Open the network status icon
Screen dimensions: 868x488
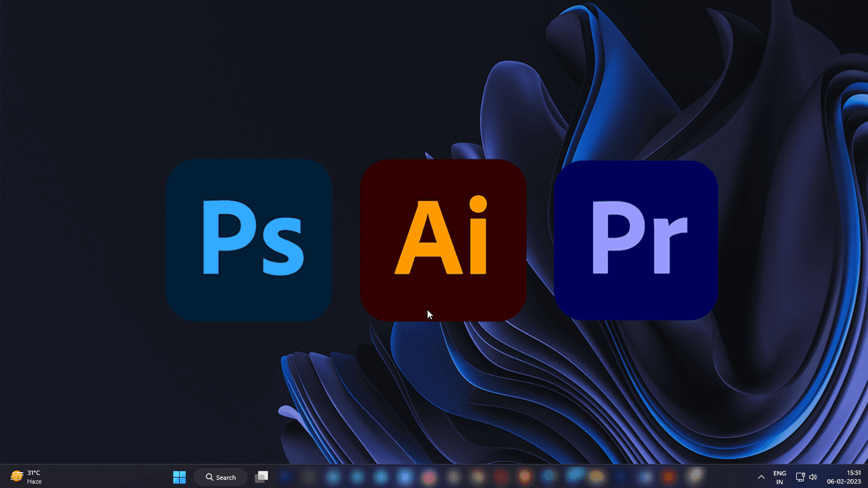click(x=800, y=477)
